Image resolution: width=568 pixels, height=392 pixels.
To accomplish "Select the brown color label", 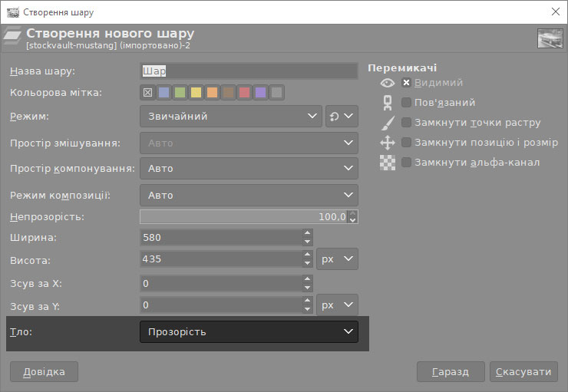I will (228, 93).
